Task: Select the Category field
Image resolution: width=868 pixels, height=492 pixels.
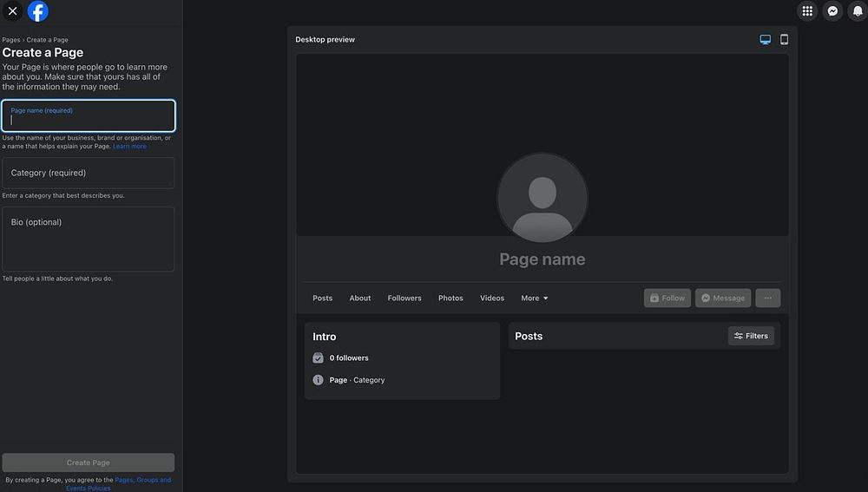Action: pos(89,173)
